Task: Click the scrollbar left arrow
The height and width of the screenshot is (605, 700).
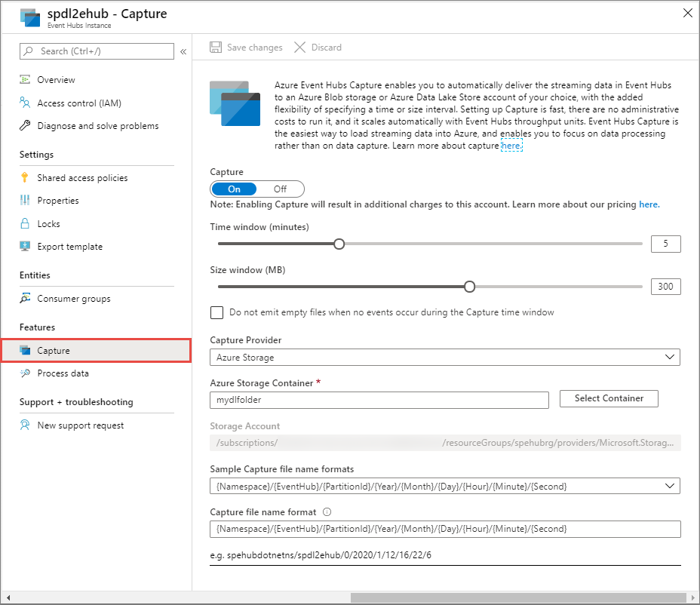Action: [8, 597]
